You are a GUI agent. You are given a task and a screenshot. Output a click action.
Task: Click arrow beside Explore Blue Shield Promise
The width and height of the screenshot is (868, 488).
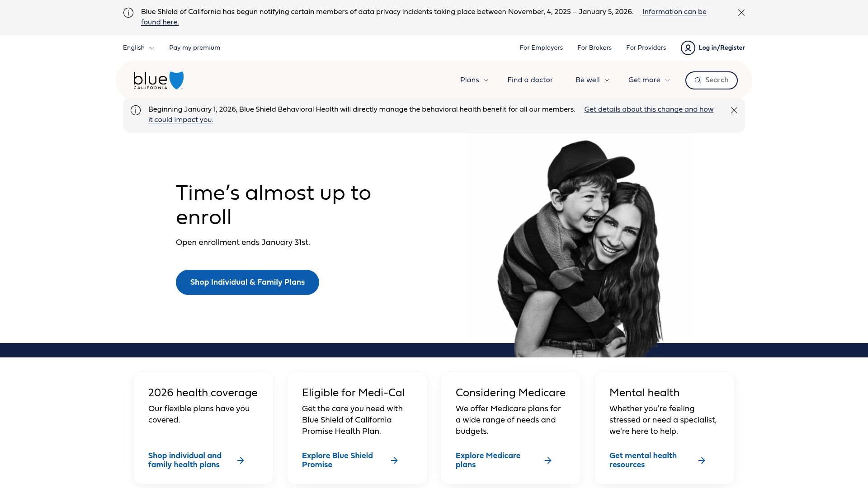pyautogui.click(x=394, y=460)
